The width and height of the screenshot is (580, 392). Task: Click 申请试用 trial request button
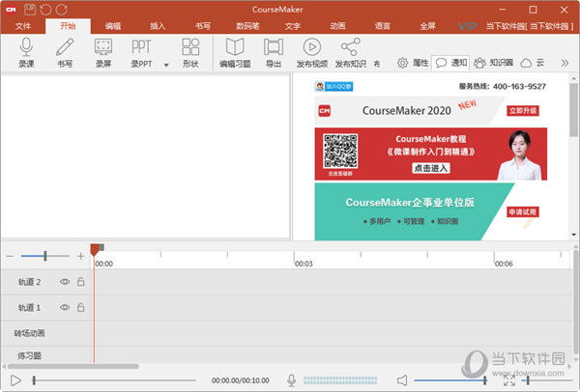point(522,211)
